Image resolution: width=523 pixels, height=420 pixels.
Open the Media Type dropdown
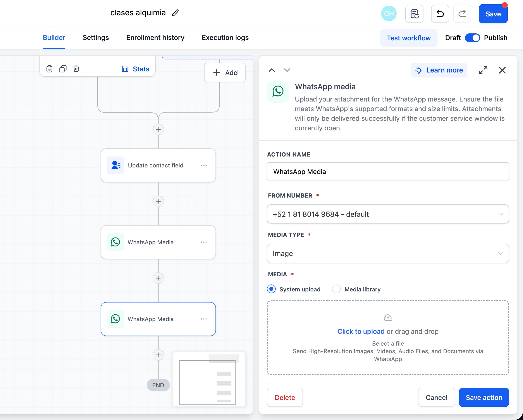pyautogui.click(x=388, y=253)
